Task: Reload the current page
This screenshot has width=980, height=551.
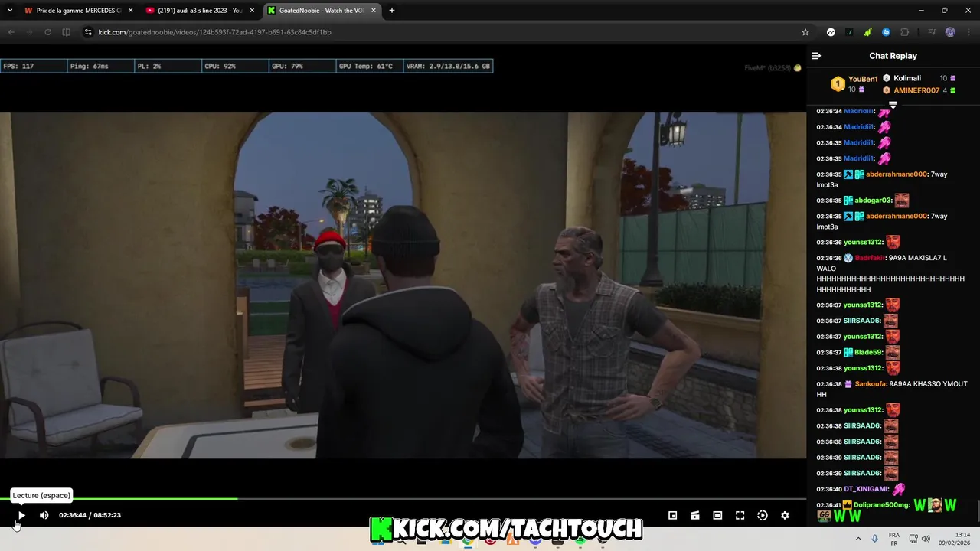Action: 47,32
